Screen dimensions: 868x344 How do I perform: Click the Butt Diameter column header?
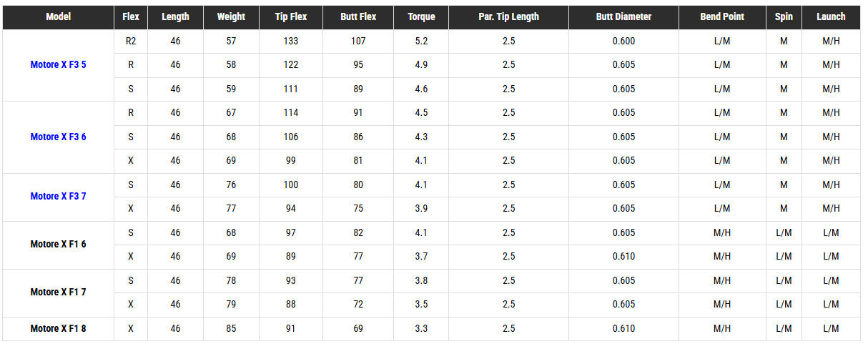(x=623, y=16)
